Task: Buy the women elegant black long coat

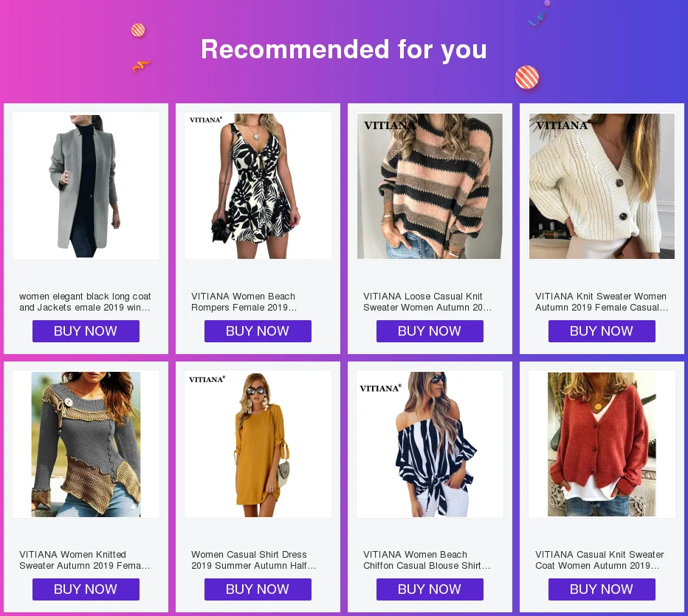Action: 86,331
